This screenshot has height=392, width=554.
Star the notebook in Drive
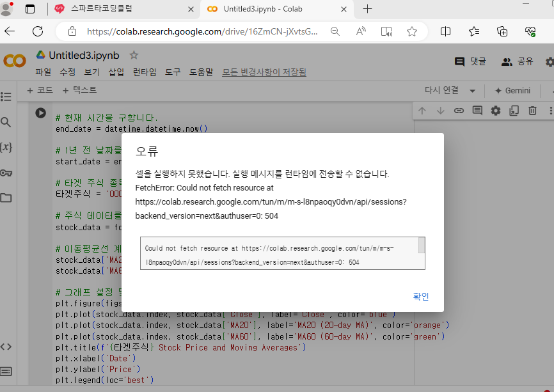134,55
